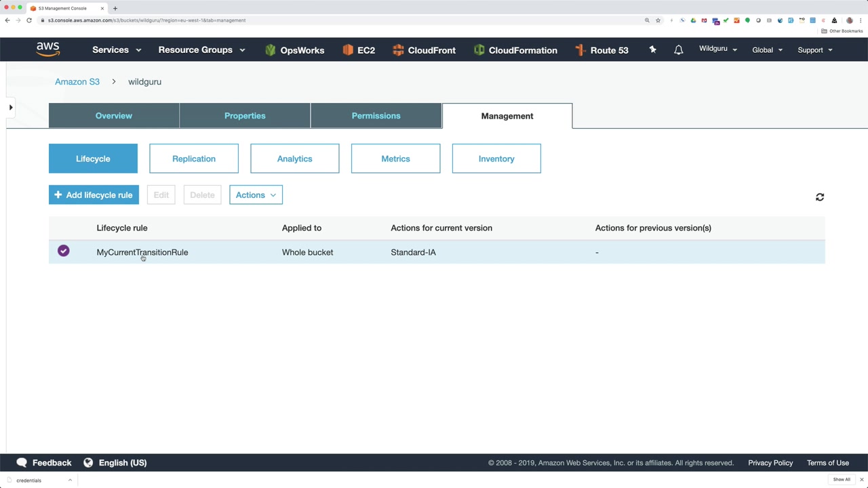This screenshot has width=868, height=488.
Task: Open the downloaded credentials file
Action: point(28,481)
